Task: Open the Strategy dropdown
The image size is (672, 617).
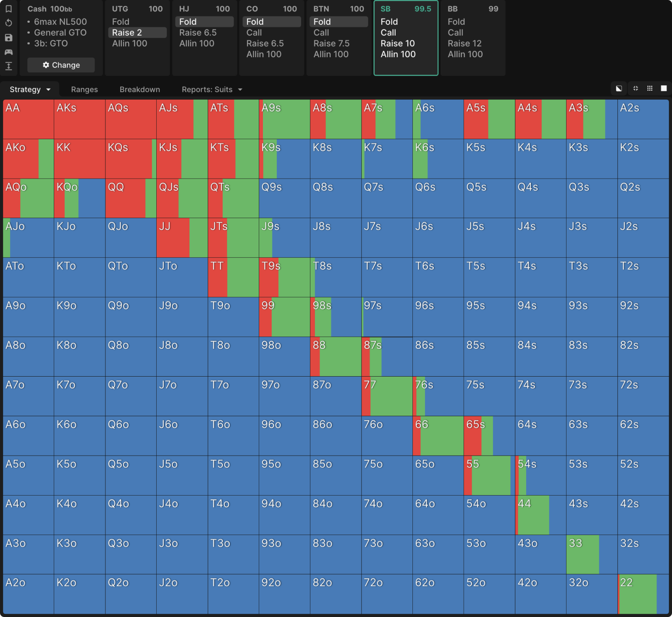Action: 30,90
